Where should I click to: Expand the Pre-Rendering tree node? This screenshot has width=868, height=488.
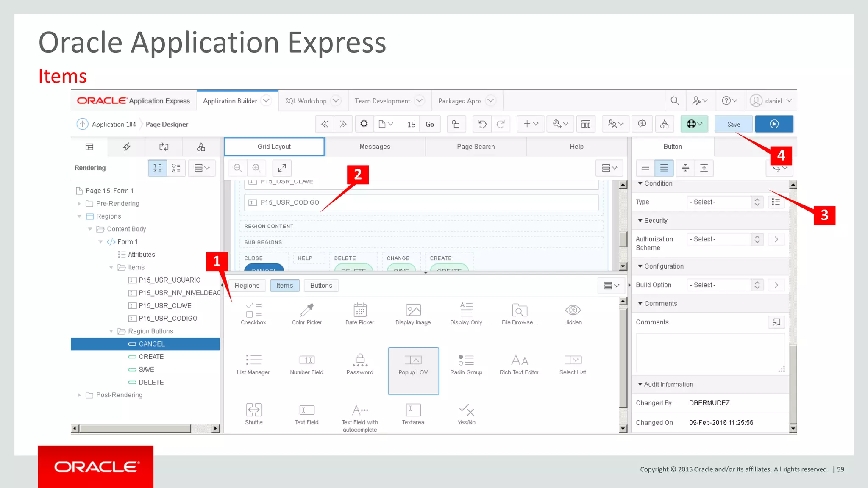[79, 204]
